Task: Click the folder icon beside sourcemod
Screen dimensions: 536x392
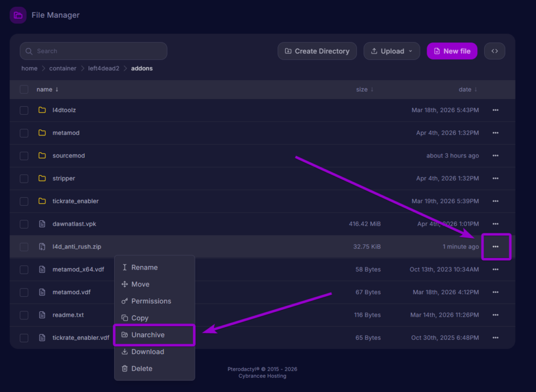Action: tap(42, 155)
